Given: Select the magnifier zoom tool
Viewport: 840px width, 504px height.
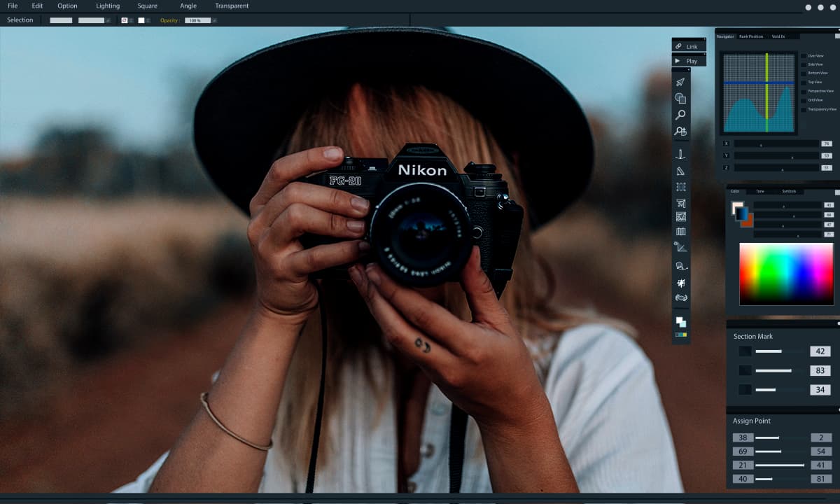Looking at the screenshot, I should coord(680,115).
